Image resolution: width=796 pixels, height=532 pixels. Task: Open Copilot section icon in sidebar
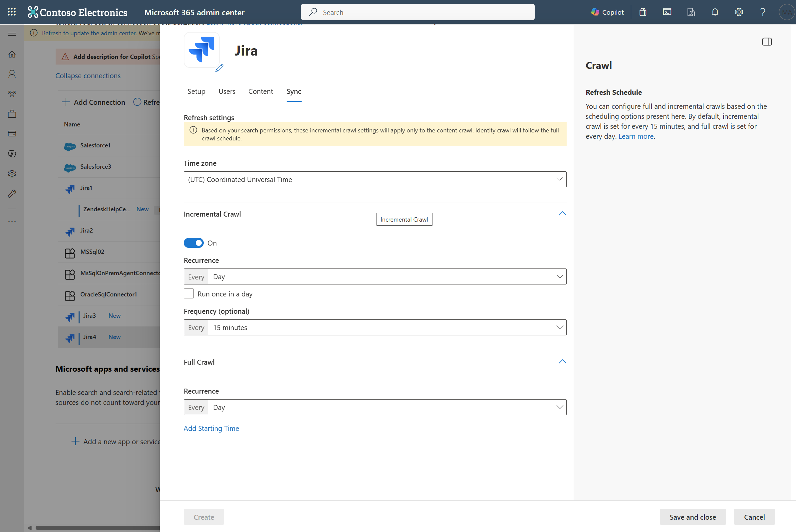click(12, 154)
